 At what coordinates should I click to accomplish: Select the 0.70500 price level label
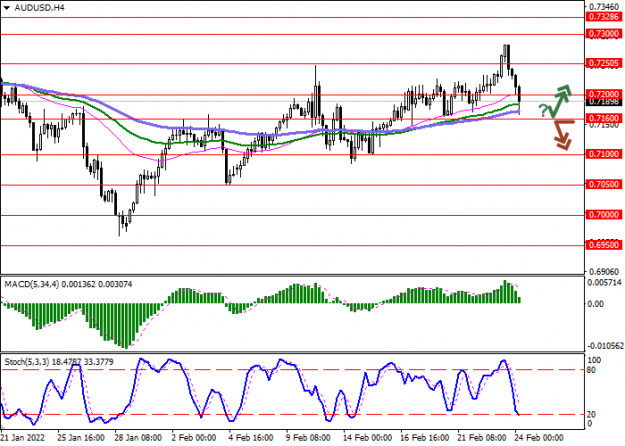[604, 185]
